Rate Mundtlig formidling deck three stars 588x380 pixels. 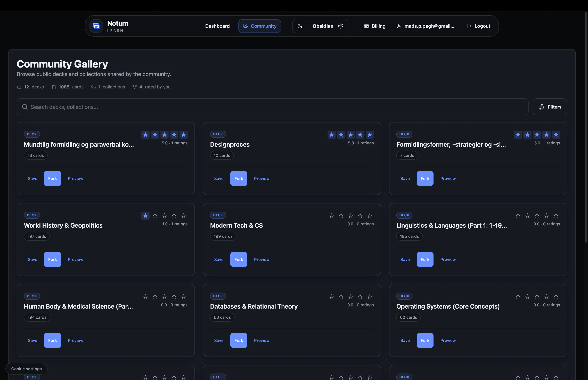click(x=164, y=135)
